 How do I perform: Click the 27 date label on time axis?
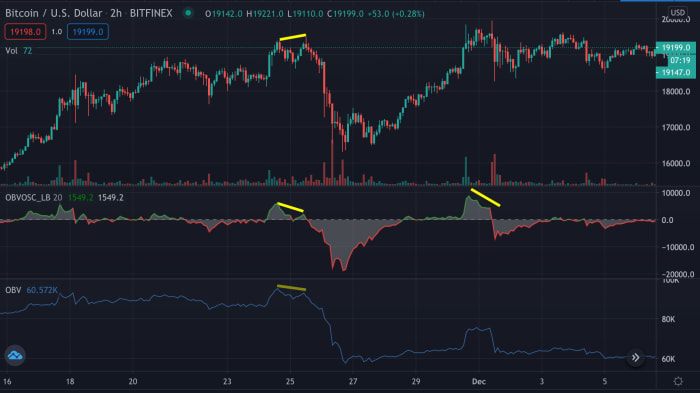pos(353,381)
